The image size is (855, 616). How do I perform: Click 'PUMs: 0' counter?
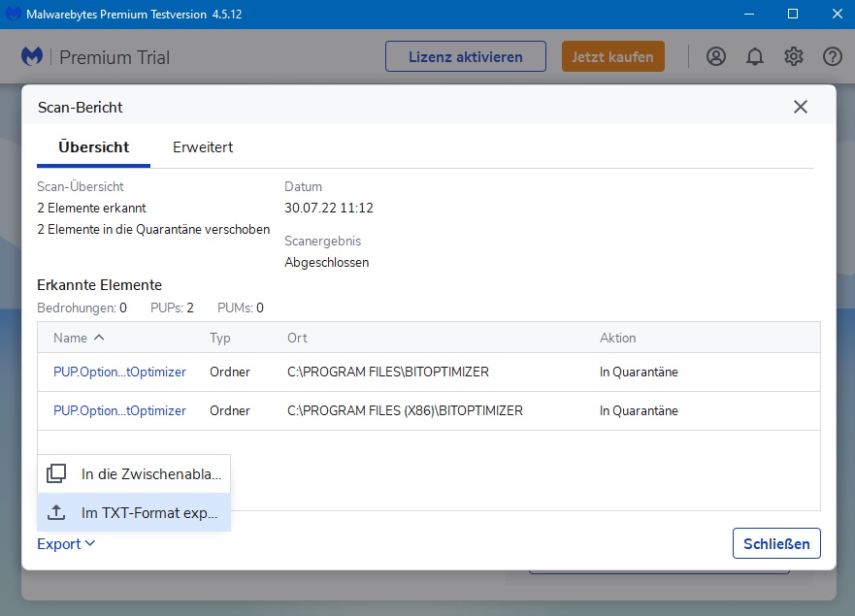coord(241,308)
